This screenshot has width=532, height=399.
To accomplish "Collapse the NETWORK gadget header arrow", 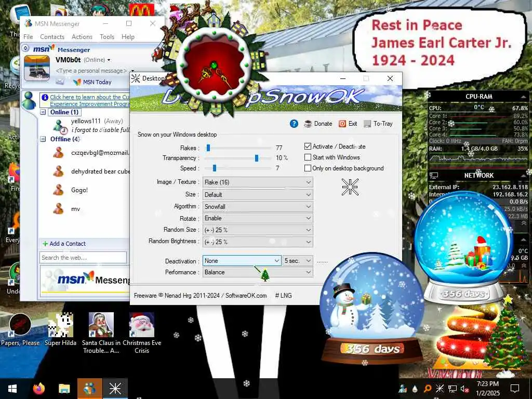I will (524, 176).
